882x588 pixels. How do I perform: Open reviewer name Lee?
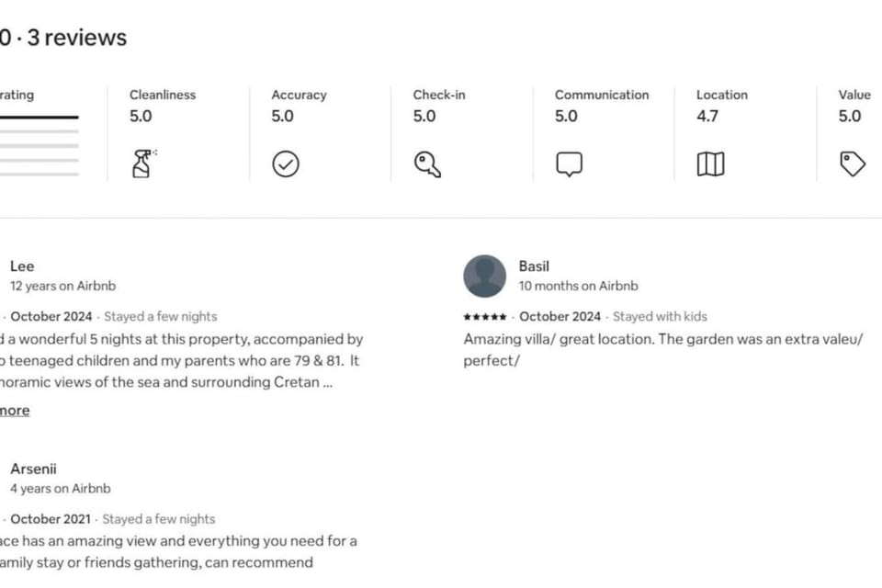(22, 266)
